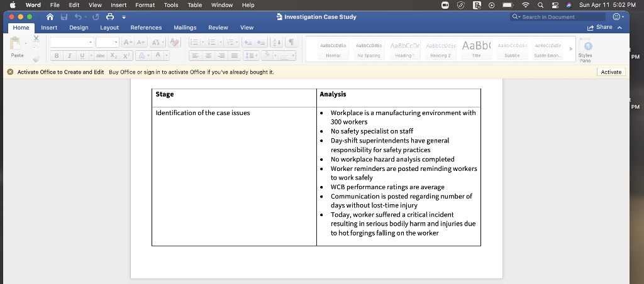Apply strikethrough formatting
Viewport: 644px width, 284px height.
(100, 56)
